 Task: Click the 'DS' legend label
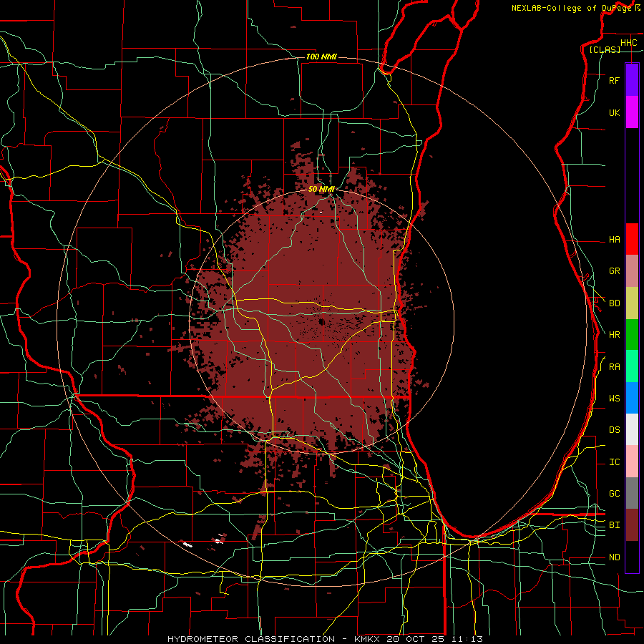coord(614,430)
